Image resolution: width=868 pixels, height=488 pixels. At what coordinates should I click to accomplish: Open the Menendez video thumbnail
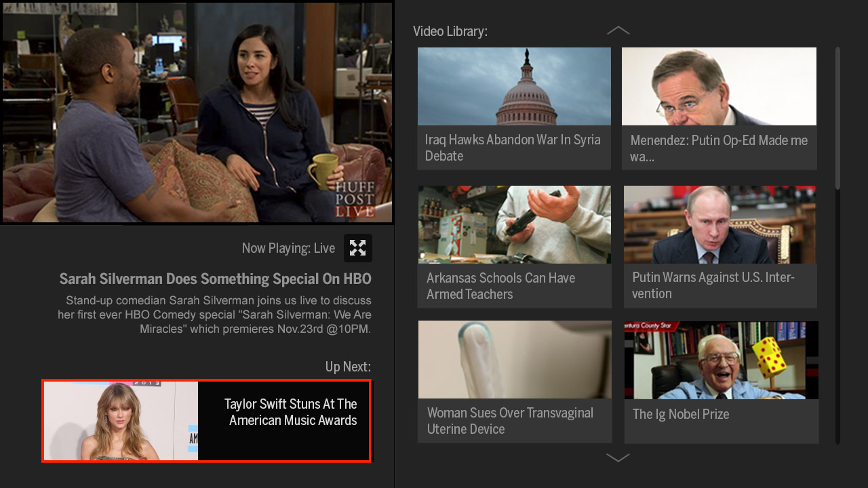pyautogui.click(x=719, y=86)
